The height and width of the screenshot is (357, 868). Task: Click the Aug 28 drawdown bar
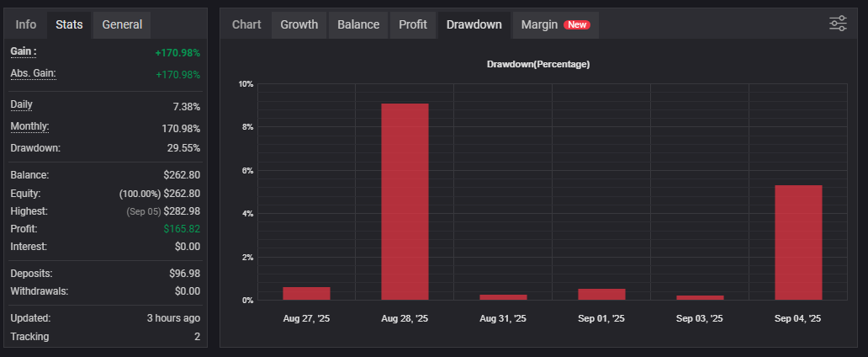point(405,202)
